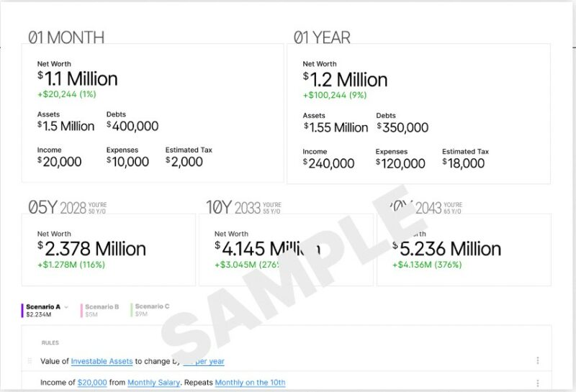This screenshot has height=392, width=576.
Task: Open the Monthly Salary link
Action: [152, 383]
